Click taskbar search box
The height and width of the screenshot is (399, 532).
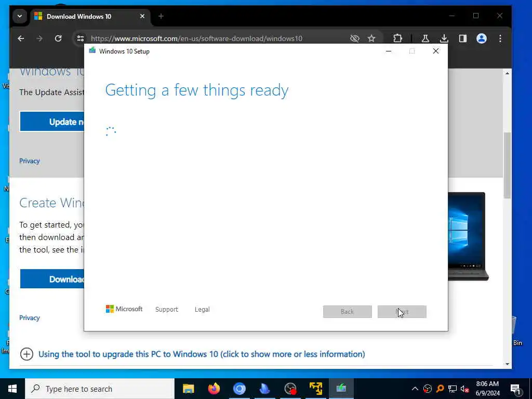pos(100,389)
